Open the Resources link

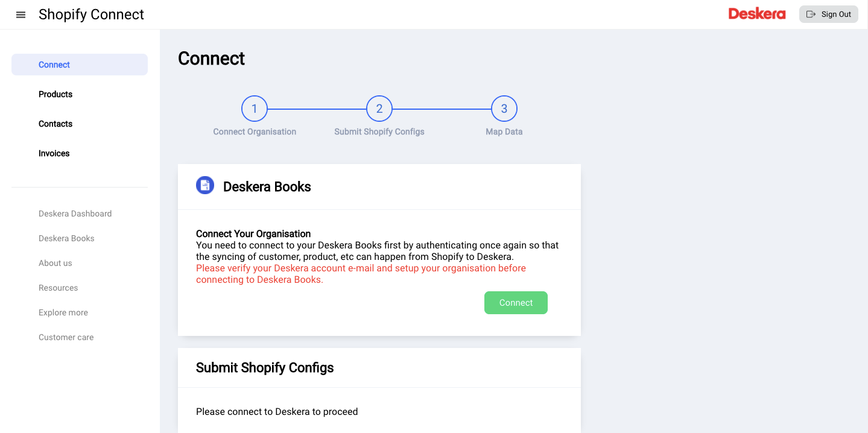pyautogui.click(x=58, y=288)
